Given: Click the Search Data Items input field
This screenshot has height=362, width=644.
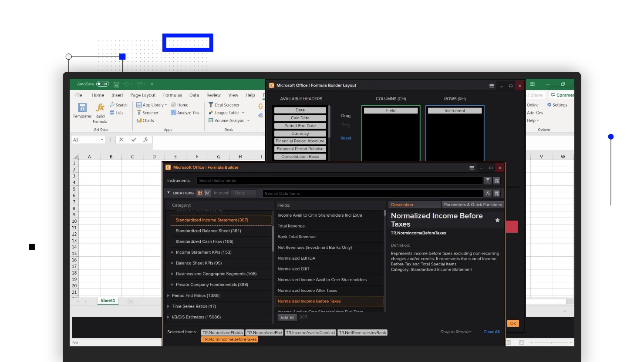Looking at the screenshot, I should click(373, 193).
